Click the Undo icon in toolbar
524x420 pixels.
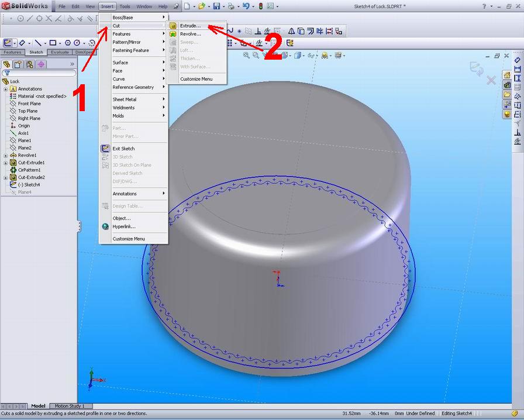246,6
